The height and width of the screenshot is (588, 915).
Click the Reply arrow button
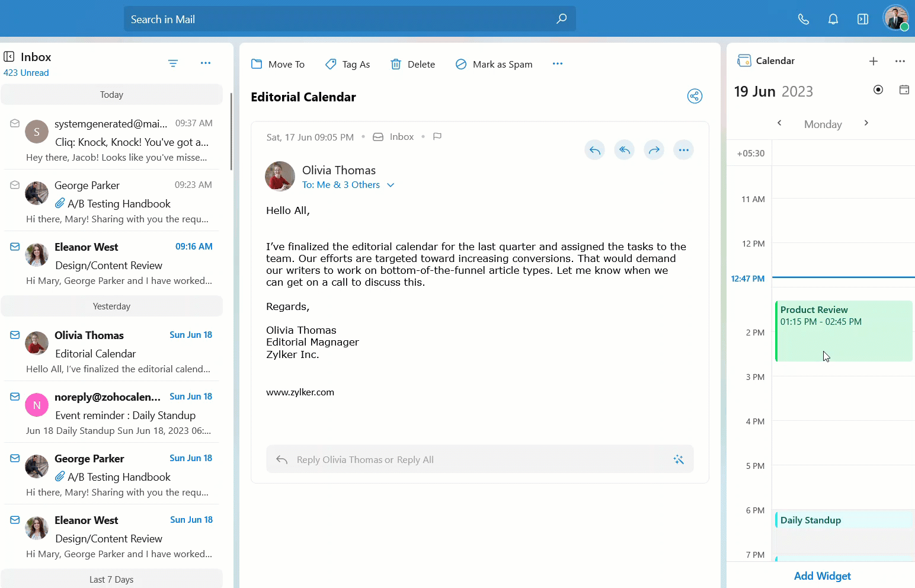coord(595,150)
